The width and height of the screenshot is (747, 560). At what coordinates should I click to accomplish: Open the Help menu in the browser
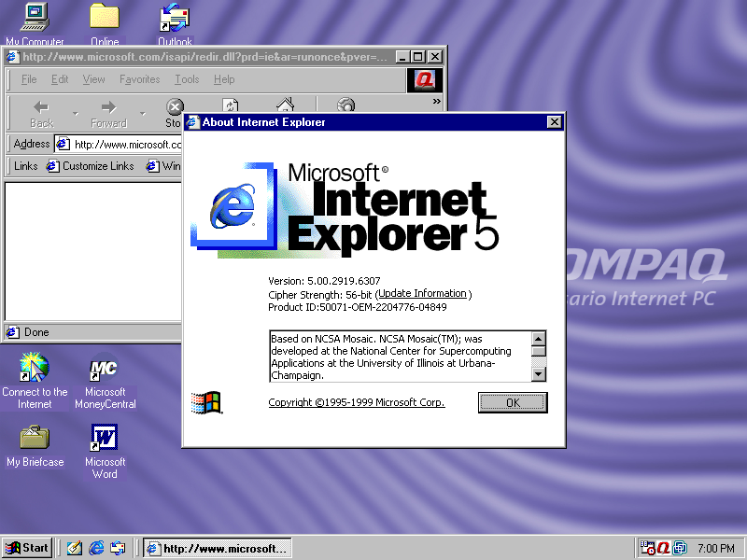(x=224, y=79)
